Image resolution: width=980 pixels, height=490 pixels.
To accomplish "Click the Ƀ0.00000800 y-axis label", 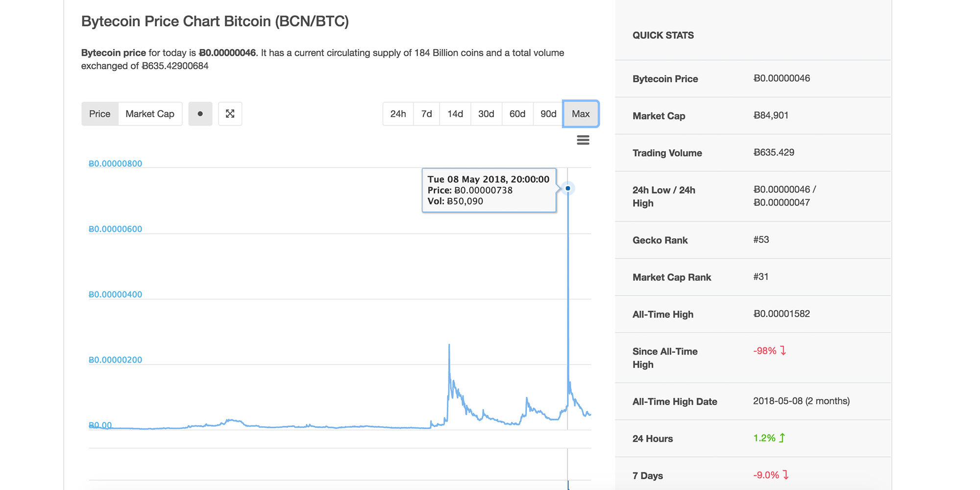I will (115, 164).
